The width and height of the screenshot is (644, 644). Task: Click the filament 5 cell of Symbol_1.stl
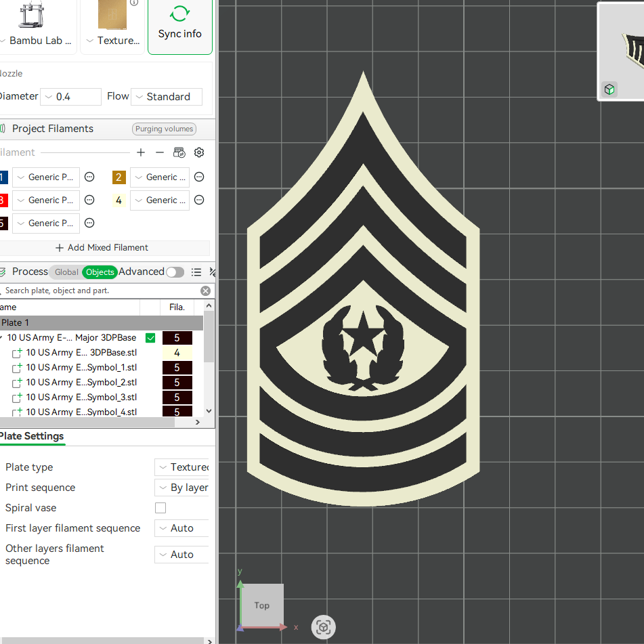[177, 368]
